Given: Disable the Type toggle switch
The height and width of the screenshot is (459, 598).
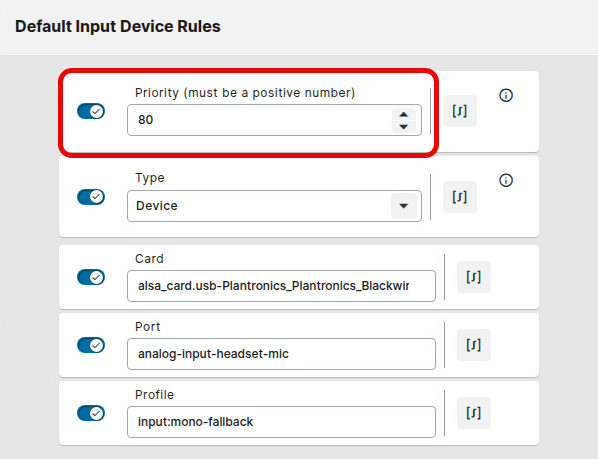Looking at the screenshot, I should [91, 197].
